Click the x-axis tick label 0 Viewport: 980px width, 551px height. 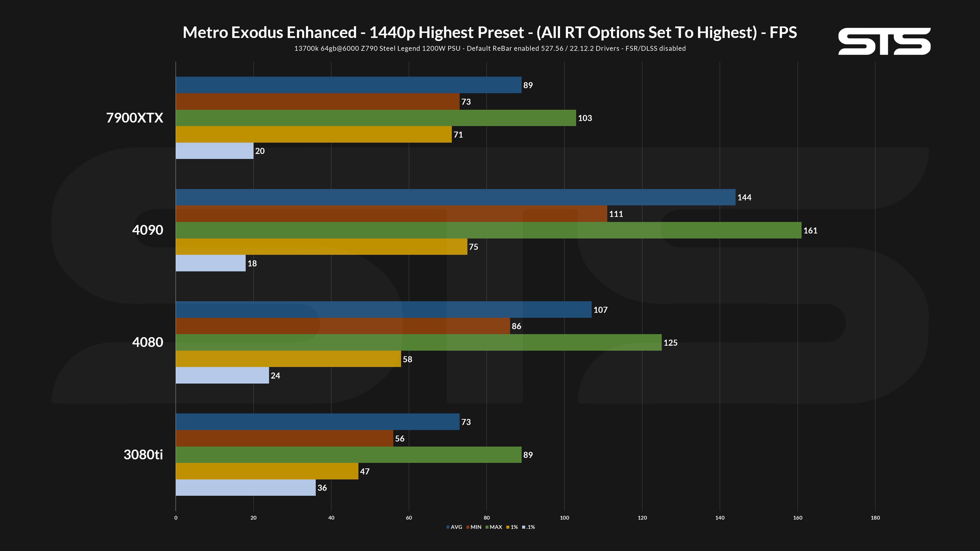(176, 518)
